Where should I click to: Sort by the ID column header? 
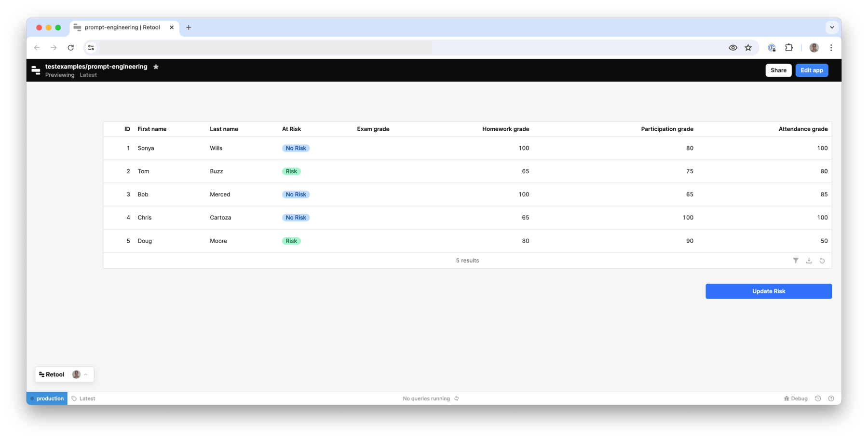click(x=127, y=129)
